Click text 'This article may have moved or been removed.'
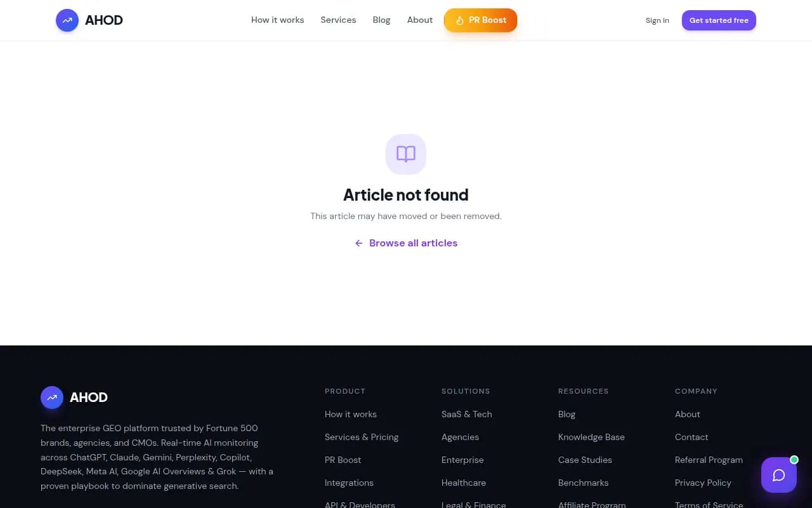Screen dimensions: 812x508 click(x=406, y=216)
